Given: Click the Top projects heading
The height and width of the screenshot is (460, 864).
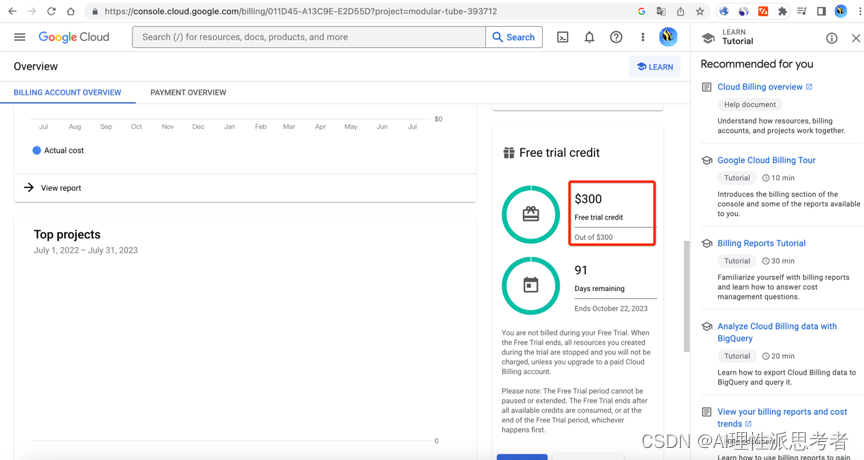Looking at the screenshot, I should point(67,235).
